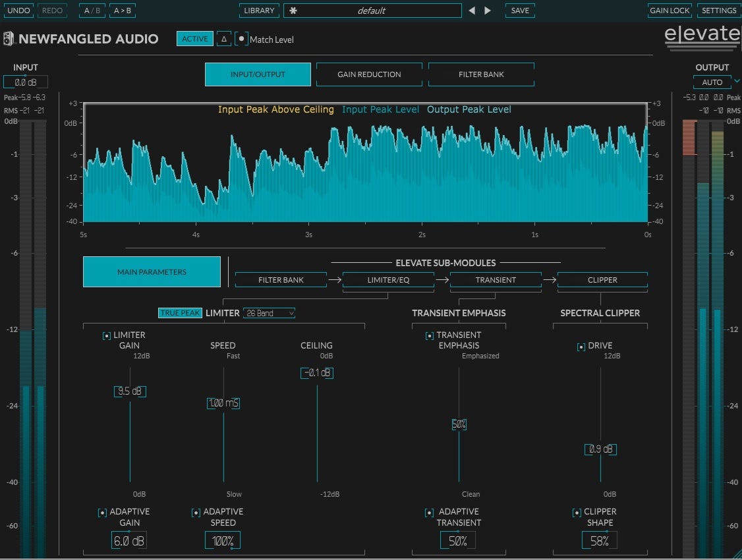This screenshot has width=742, height=560.
Task: Toggle Clipper Shape enable dot
Action: tap(577, 513)
